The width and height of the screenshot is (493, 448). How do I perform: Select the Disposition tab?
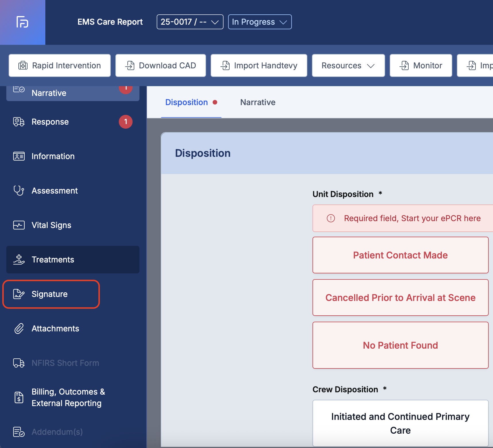(187, 102)
